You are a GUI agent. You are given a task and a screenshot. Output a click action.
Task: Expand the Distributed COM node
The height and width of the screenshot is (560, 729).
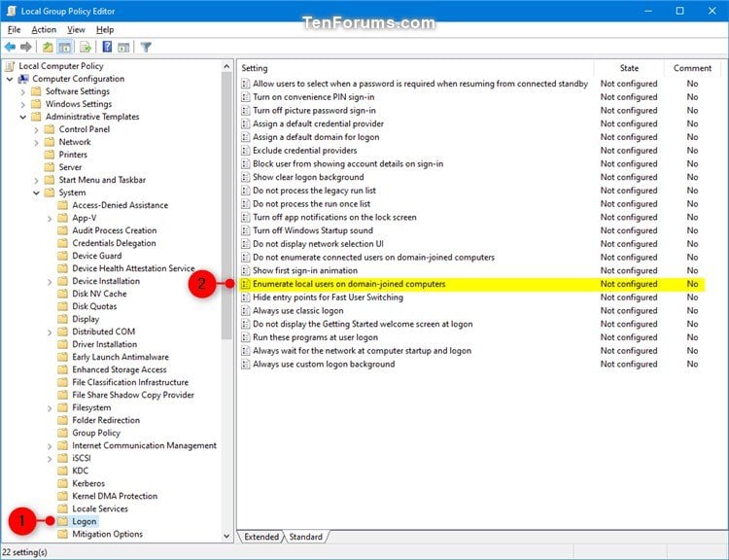pyautogui.click(x=50, y=332)
